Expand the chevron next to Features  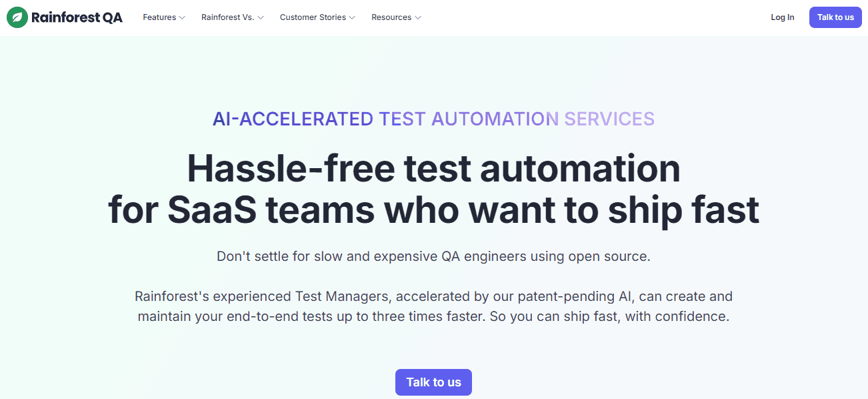coord(182,17)
